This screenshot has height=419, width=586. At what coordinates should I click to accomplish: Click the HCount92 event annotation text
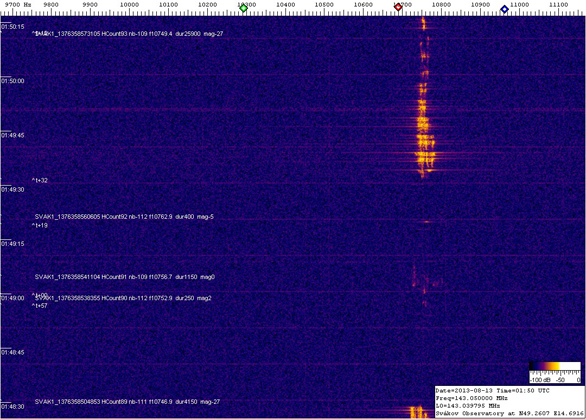pyautogui.click(x=124, y=217)
